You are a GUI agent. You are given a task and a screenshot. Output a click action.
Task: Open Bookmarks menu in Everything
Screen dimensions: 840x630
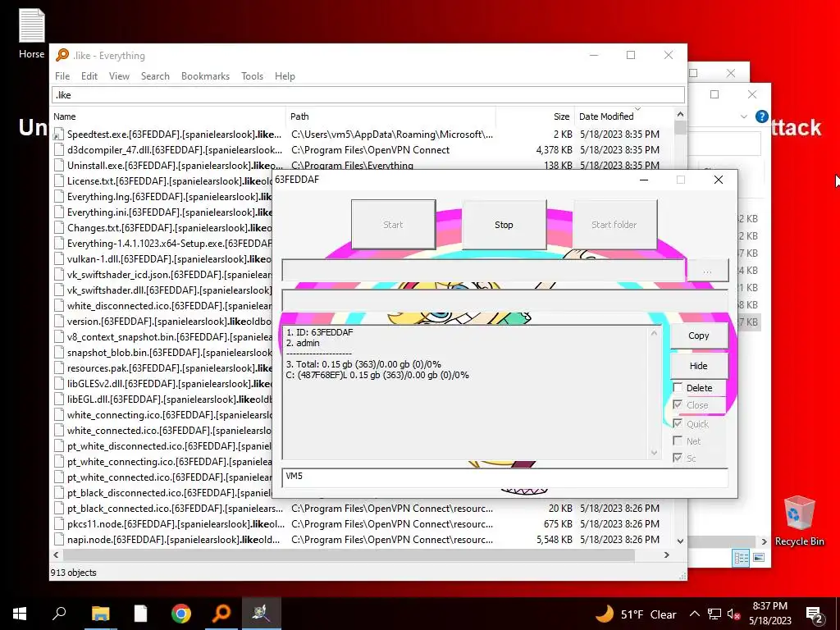[205, 76]
